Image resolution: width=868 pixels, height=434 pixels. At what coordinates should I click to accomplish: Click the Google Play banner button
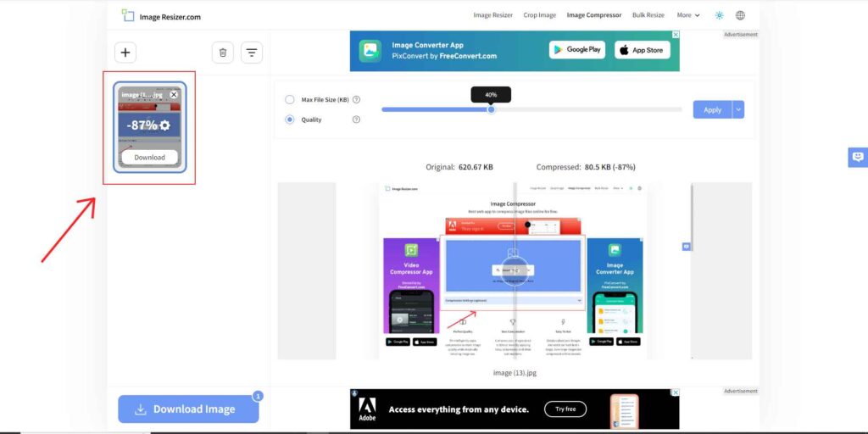[576, 50]
